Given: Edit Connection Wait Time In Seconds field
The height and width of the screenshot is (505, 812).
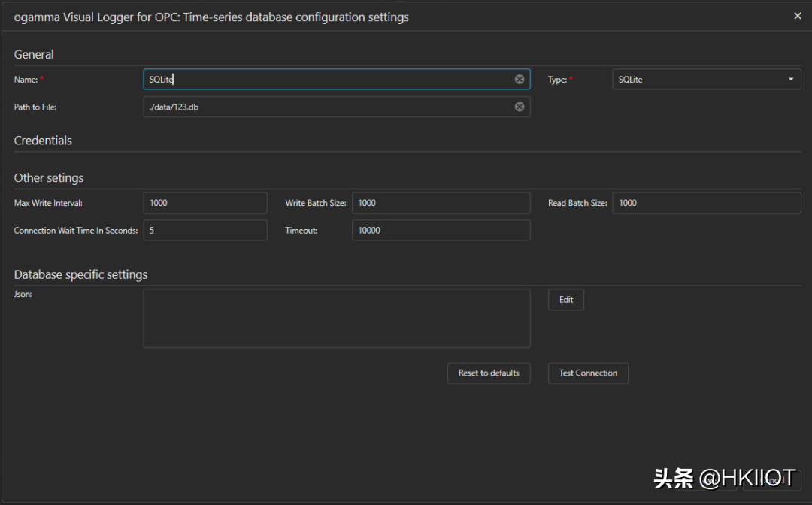Looking at the screenshot, I should tap(205, 230).
